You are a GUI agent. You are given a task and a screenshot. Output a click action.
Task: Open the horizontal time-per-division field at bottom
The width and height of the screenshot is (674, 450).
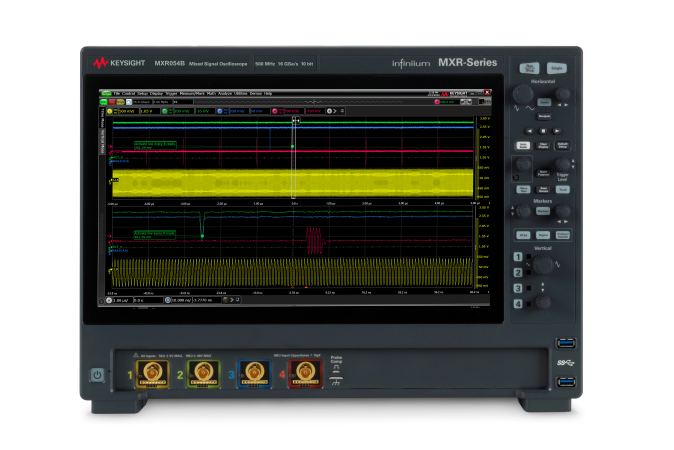tap(119, 300)
